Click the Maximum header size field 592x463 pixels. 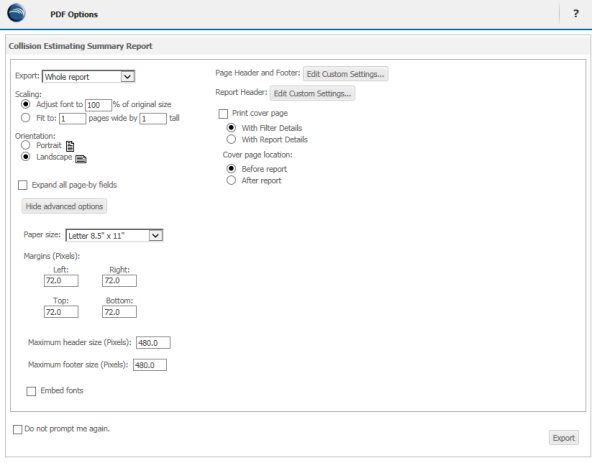click(153, 343)
